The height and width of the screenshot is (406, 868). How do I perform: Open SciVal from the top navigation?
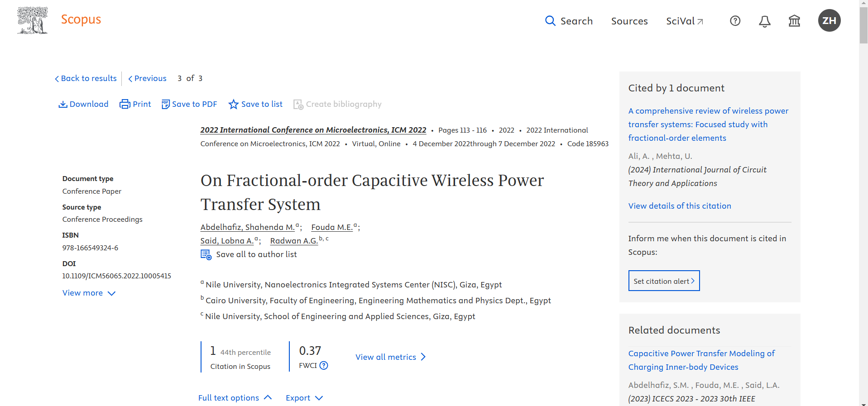[684, 21]
